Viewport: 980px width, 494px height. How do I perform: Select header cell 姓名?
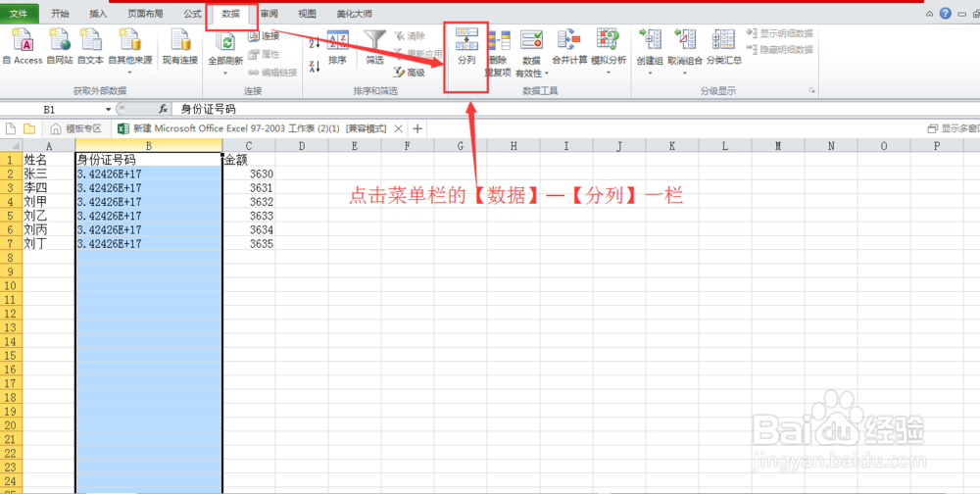coord(49,160)
